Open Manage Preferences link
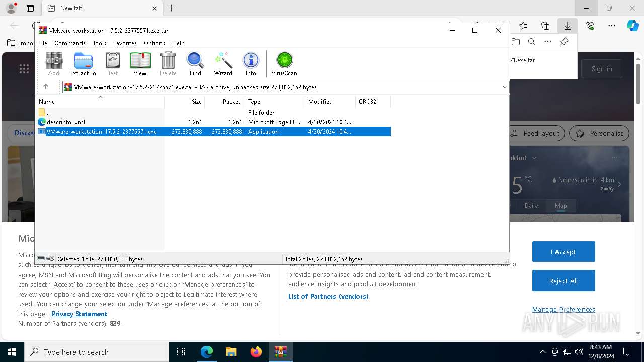The height and width of the screenshot is (362, 644). click(563, 309)
